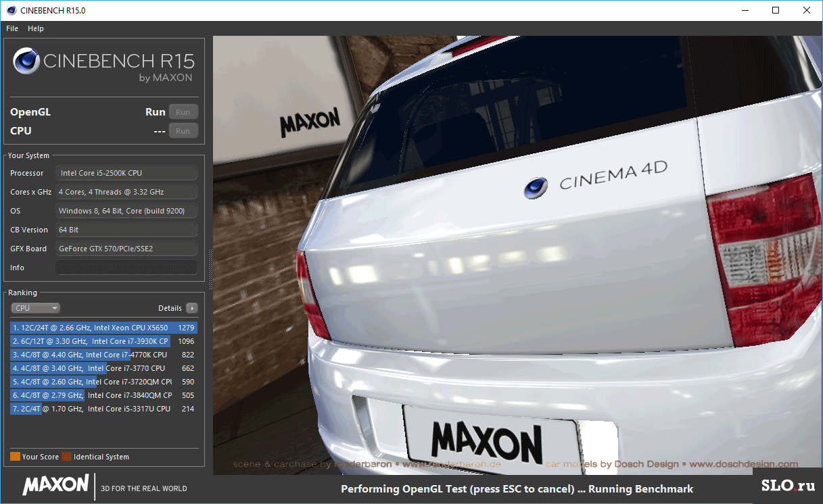823x504 pixels.
Task: Close the CINEBENCH R15.0 window
Action: coord(807,10)
